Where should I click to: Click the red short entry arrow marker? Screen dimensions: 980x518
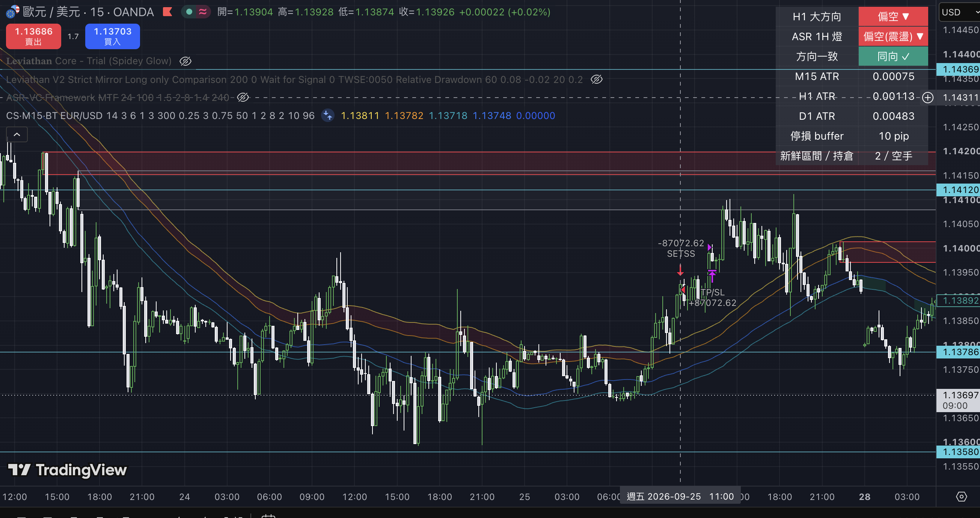(680, 270)
